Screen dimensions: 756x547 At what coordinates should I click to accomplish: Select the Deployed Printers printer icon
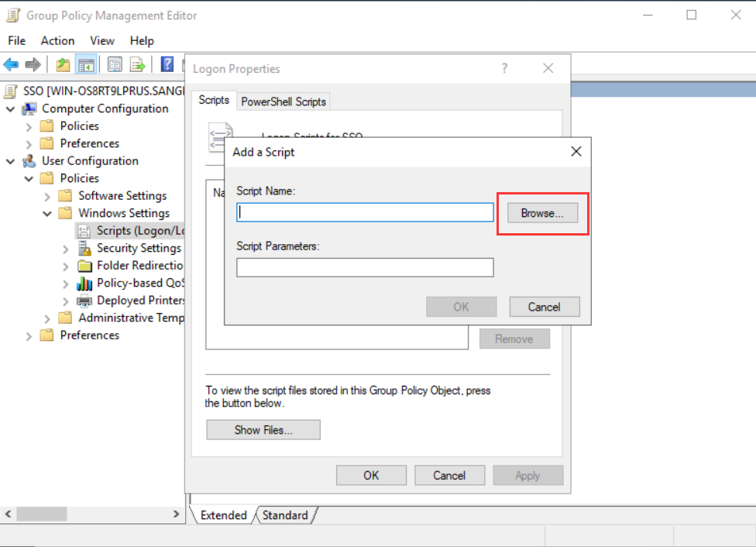84,301
